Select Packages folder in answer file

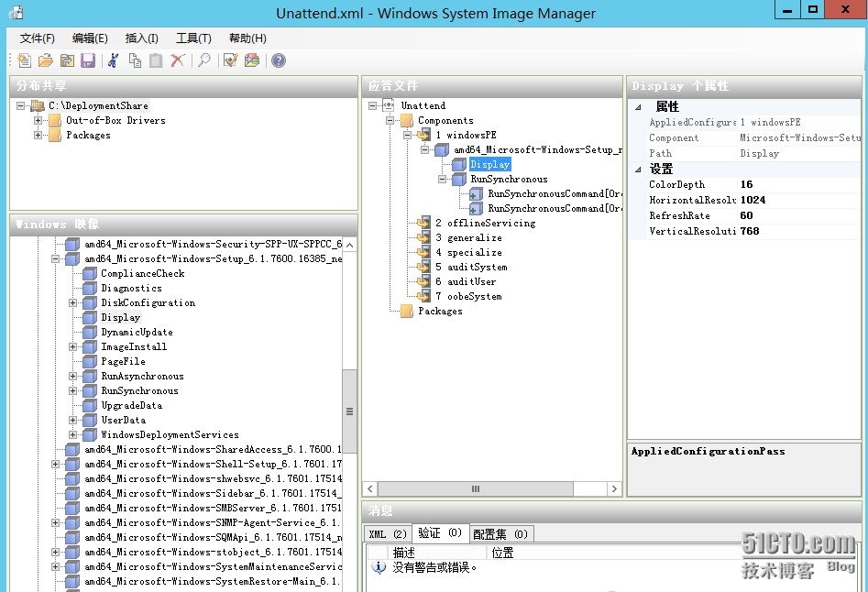point(440,311)
